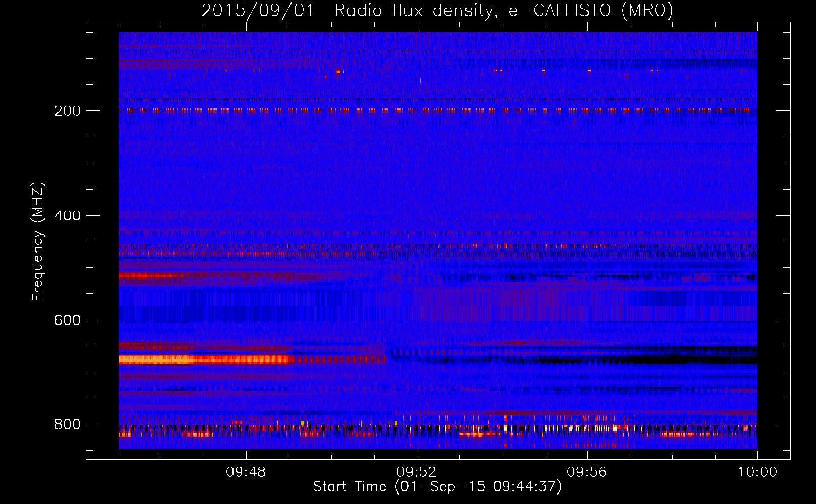Click the 600 frequency tick label
This screenshot has width=816, height=504.
[x=68, y=321]
